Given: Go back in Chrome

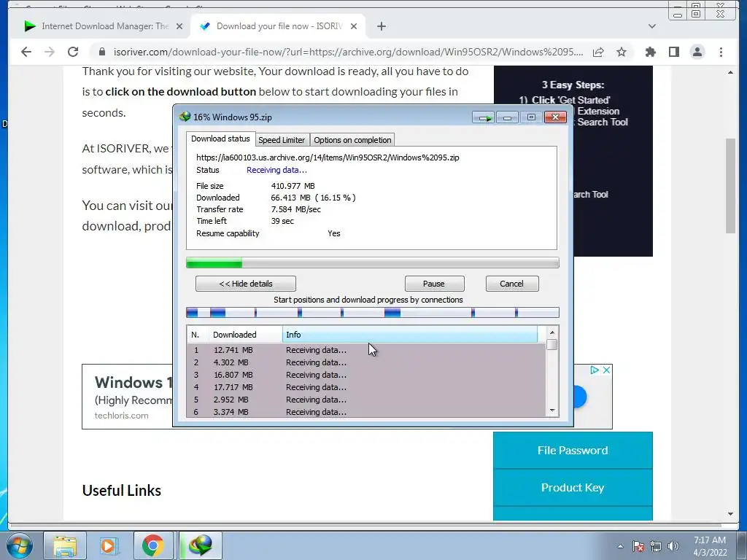Looking at the screenshot, I should pos(27,52).
